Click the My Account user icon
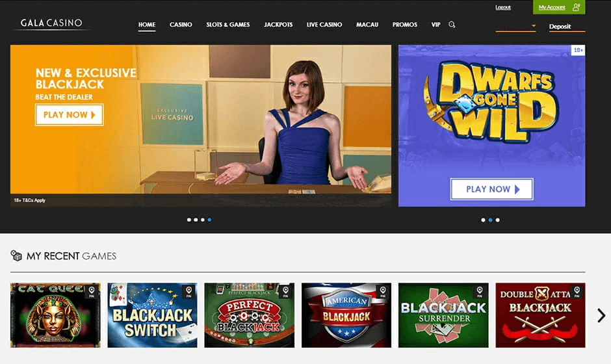Screen dimensions: 611x364 577,7
